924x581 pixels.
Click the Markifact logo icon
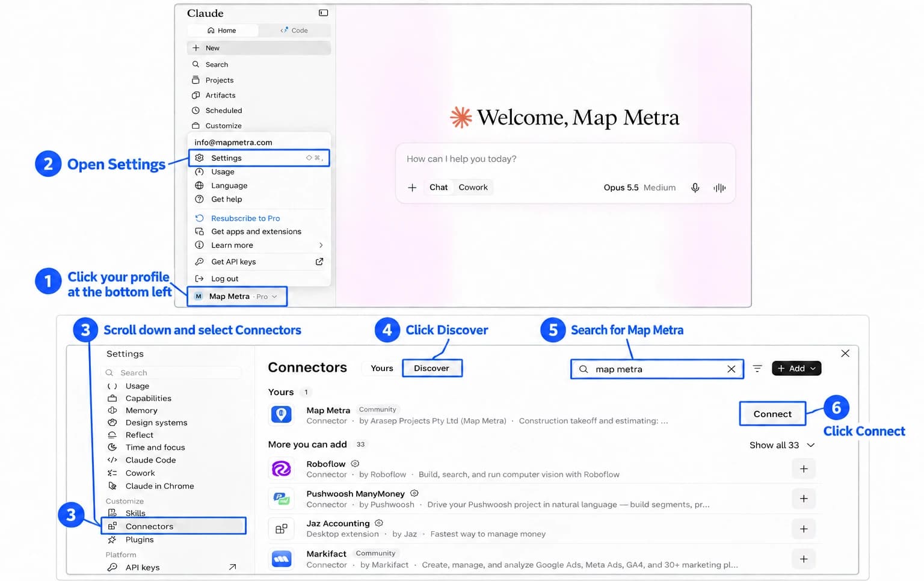click(x=281, y=559)
